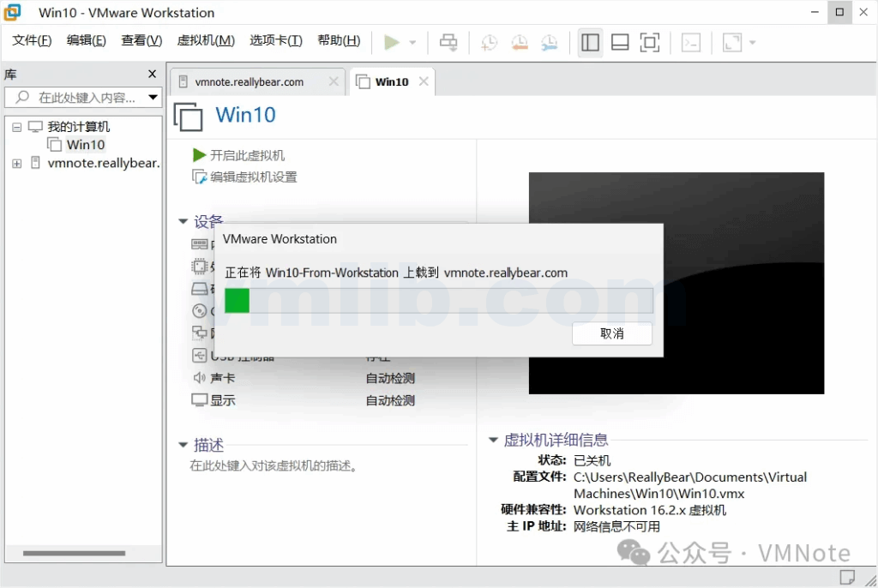This screenshot has width=878, height=588.
Task: Open the snapshot manager icon
Action: (x=549, y=42)
